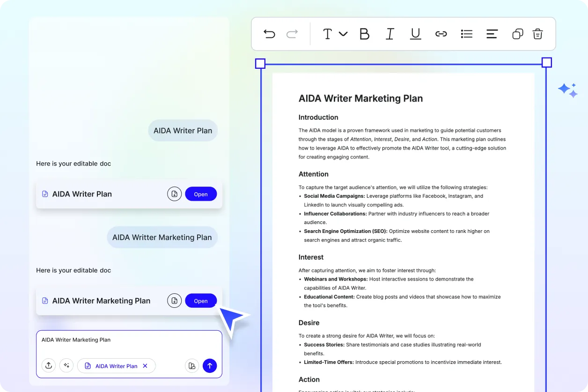Image resolution: width=588 pixels, height=392 pixels.
Task: Send the prompt with the arrow button
Action: (x=210, y=366)
